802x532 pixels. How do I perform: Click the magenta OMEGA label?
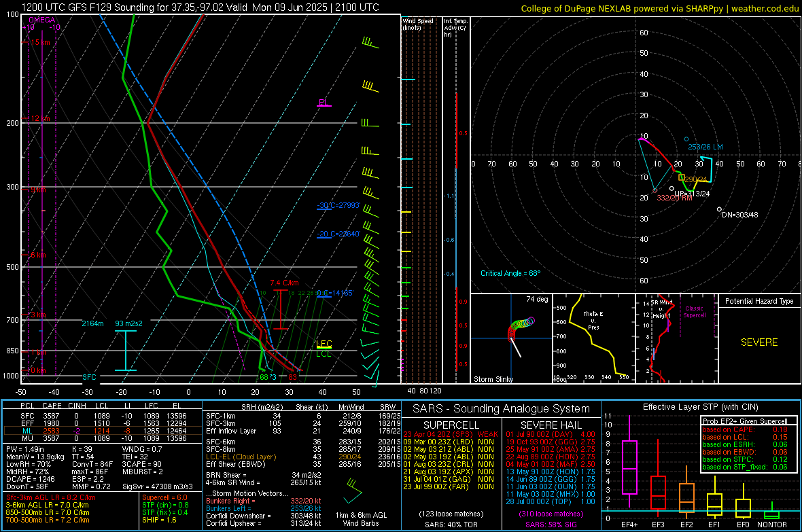tap(42, 20)
